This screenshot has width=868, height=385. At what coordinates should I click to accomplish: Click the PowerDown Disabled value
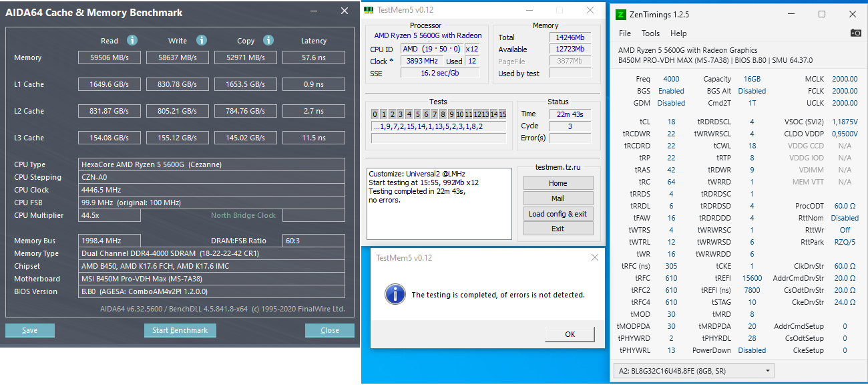pos(752,350)
